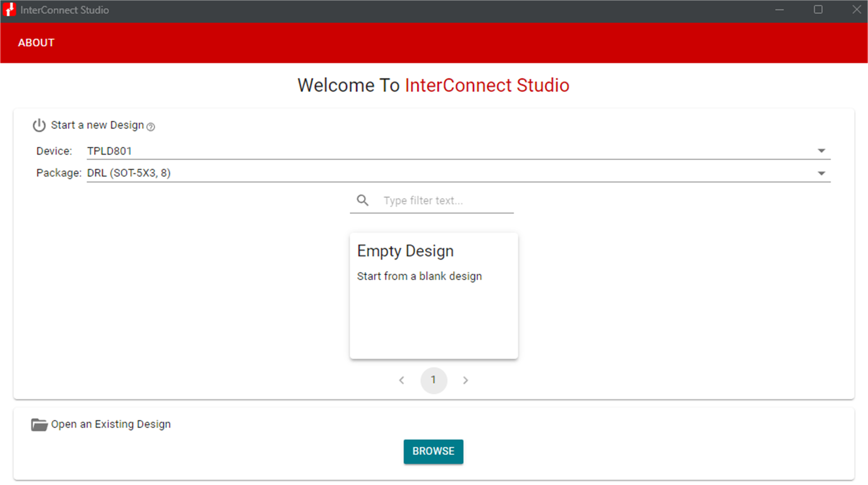Open the Device dropdown showing TPLD801
Viewport: 868px width, 485px height.
point(459,151)
